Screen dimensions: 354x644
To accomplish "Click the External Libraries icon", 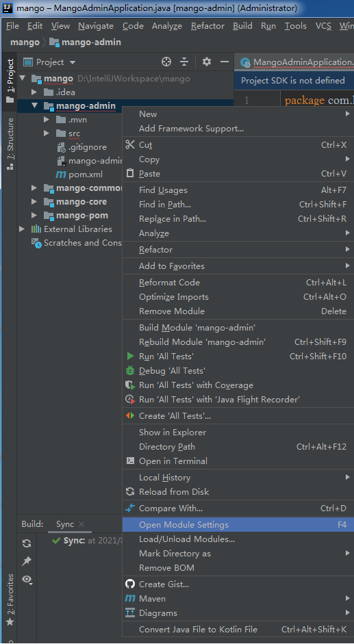I will pyautogui.click(x=36, y=229).
